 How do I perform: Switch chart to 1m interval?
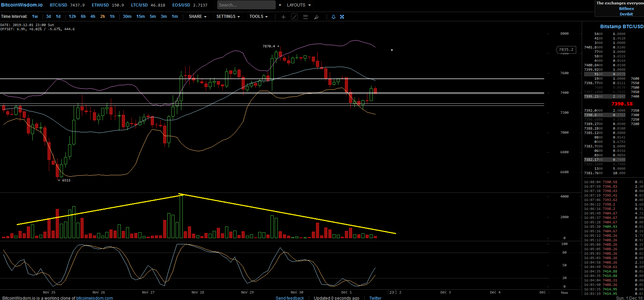[x=175, y=16]
